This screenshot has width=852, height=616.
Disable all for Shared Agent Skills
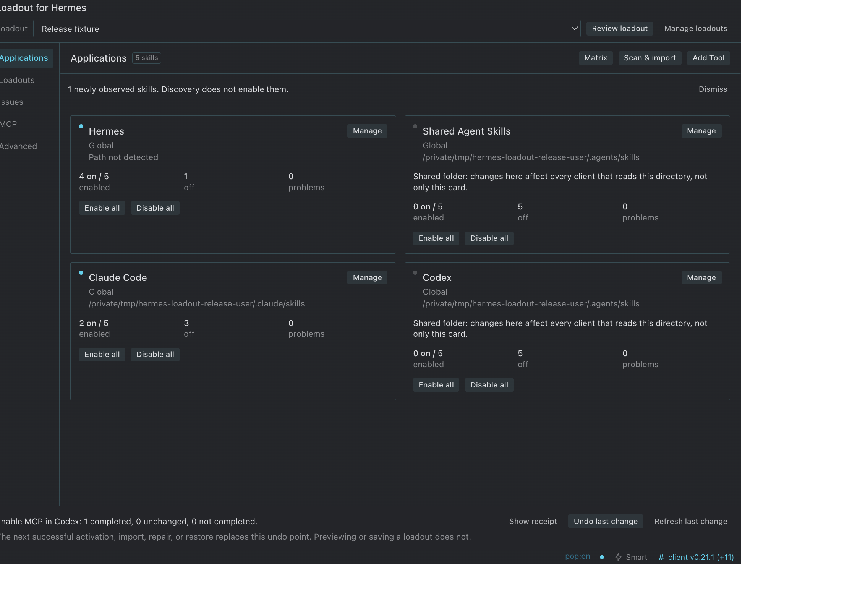coord(489,238)
